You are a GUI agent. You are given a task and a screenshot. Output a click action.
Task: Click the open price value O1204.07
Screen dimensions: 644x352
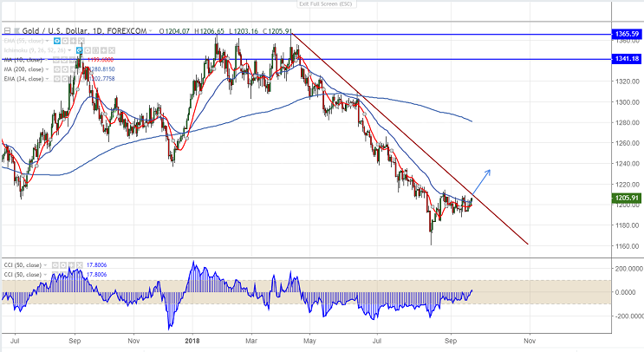174,31
